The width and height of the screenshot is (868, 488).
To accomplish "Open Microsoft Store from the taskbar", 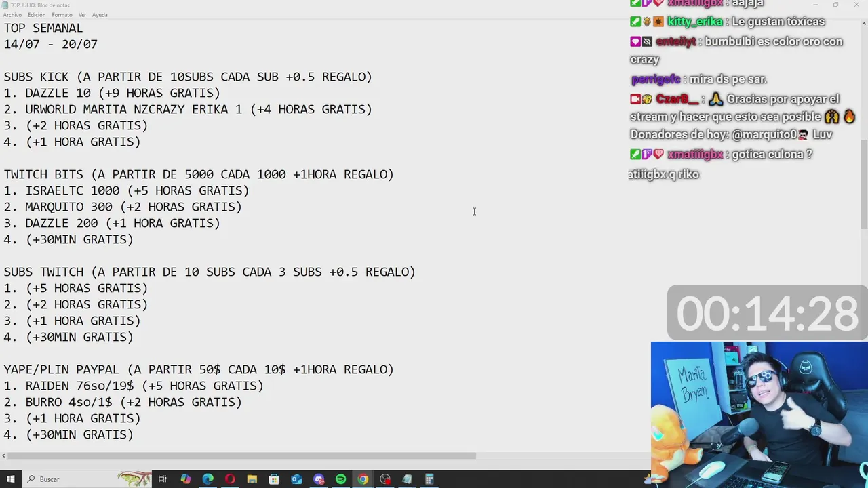I will pos(274,479).
